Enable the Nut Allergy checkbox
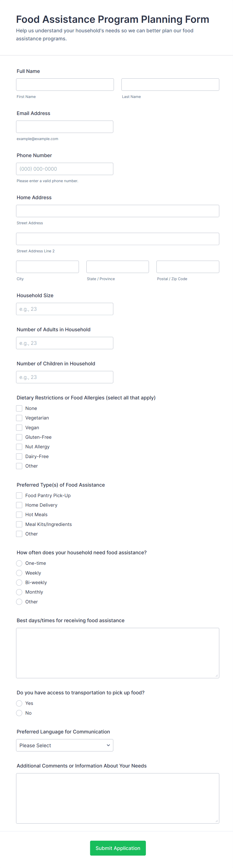This screenshot has width=233, height=868. 19,447
